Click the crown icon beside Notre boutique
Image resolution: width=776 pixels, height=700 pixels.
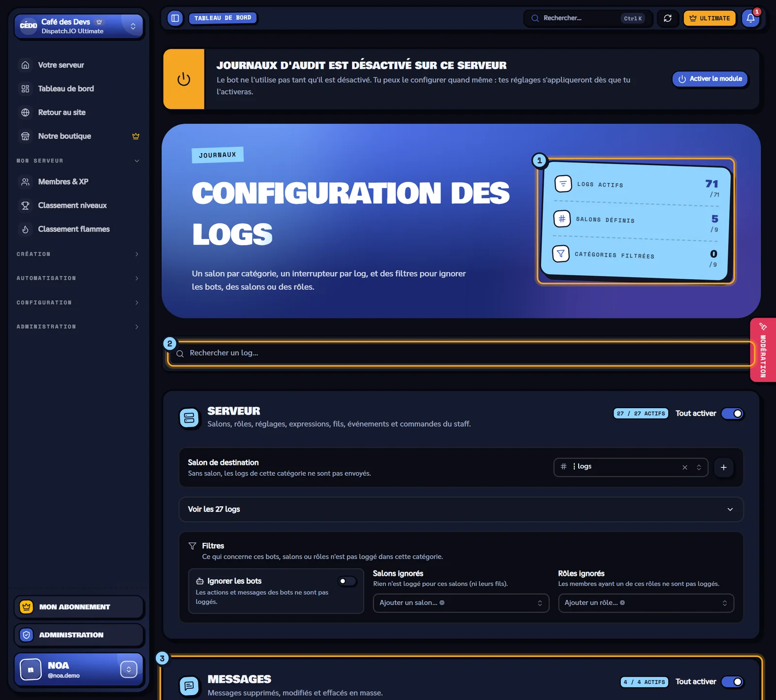coord(136,136)
